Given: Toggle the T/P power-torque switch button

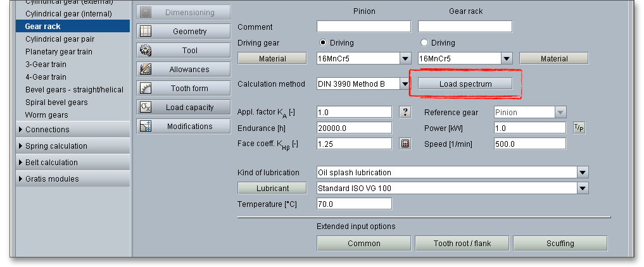Looking at the screenshot, I should point(579,128).
